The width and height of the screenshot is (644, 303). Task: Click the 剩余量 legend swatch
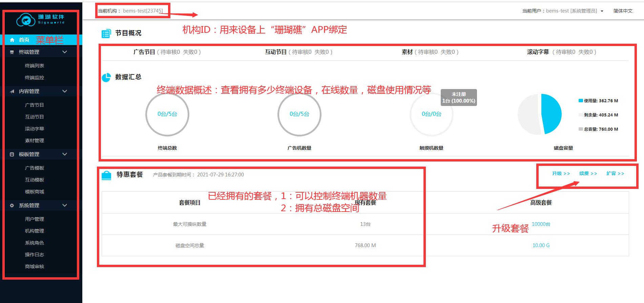pos(581,115)
